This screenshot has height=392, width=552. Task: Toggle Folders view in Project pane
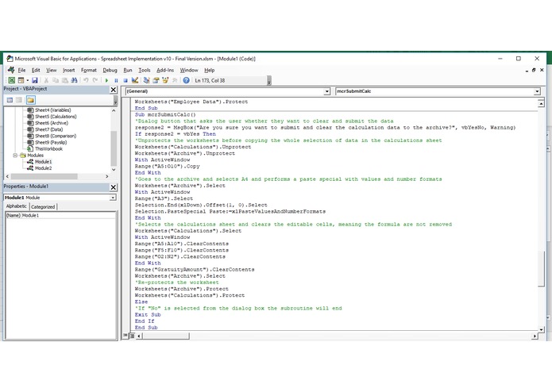click(31, 100)
